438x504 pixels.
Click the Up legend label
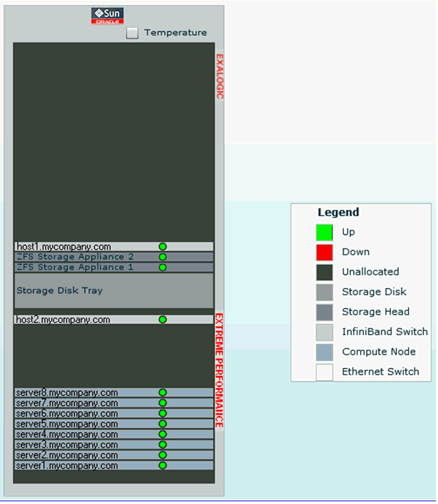click(x=348, y=232)
